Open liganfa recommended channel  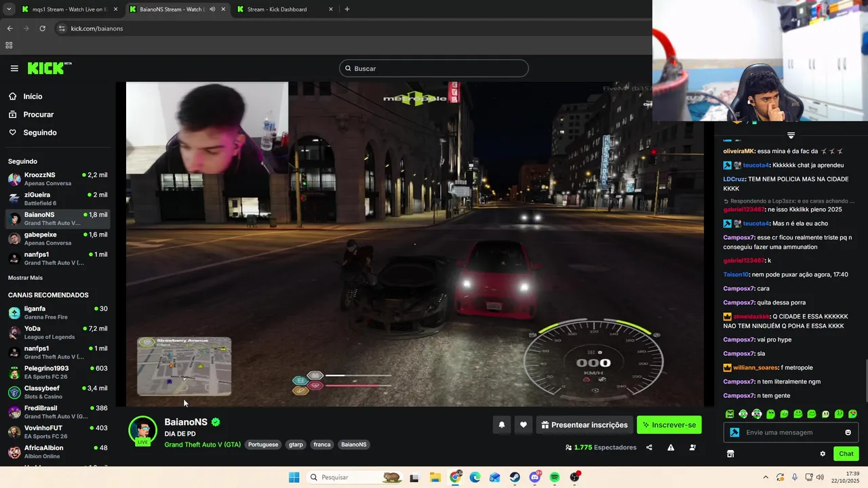[58, 312]
